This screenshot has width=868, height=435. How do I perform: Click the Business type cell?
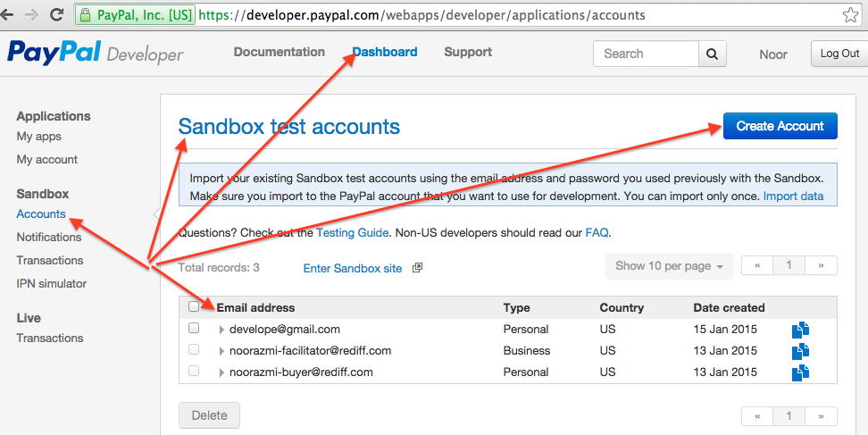[x=527, y=351]
